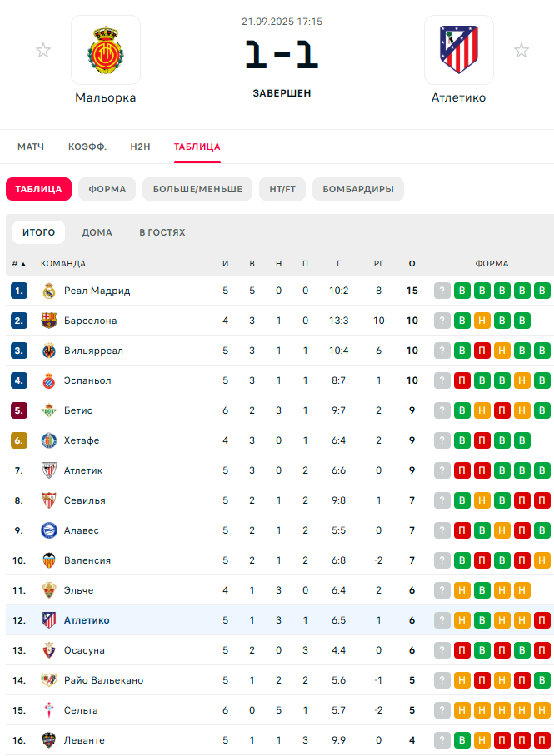Open the БОМБАРДИРЫ section
Viewport: 554px width, 756px height.
[x=357, y=189]
